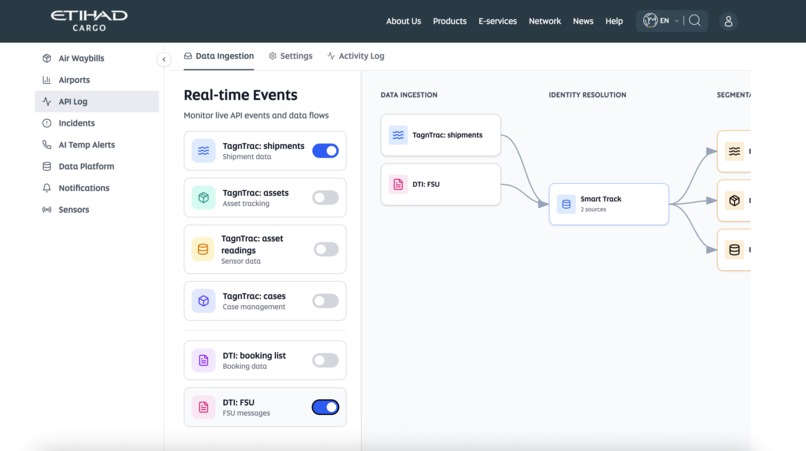Click the IDENTITY RESOLUTION column label

pyautogui.click(x=588, y=95)
